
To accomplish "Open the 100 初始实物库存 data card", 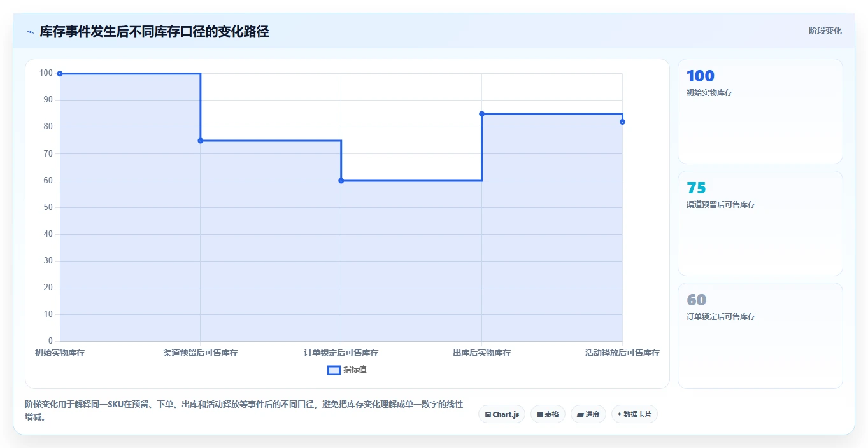I will click(760, 111).
